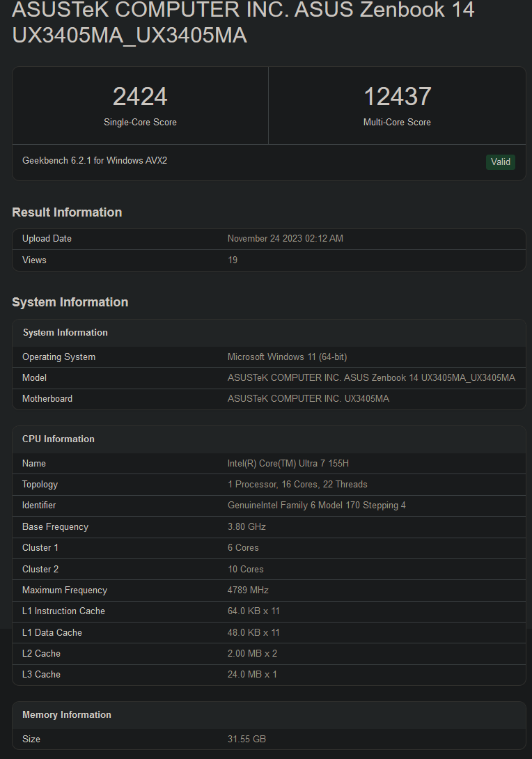The width and height of the screenshot is (532, 759).
Task: Click the Upload Date row label
Action: 47,238
